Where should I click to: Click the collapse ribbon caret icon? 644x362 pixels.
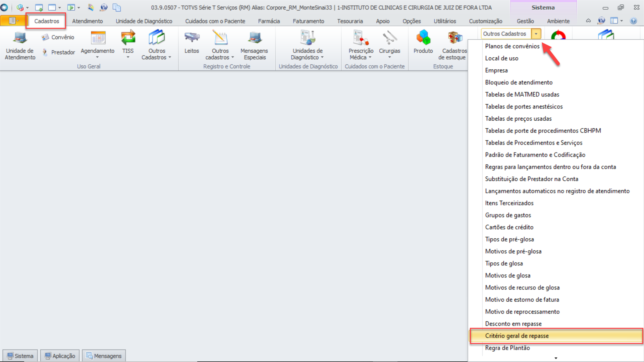point(588,21)
